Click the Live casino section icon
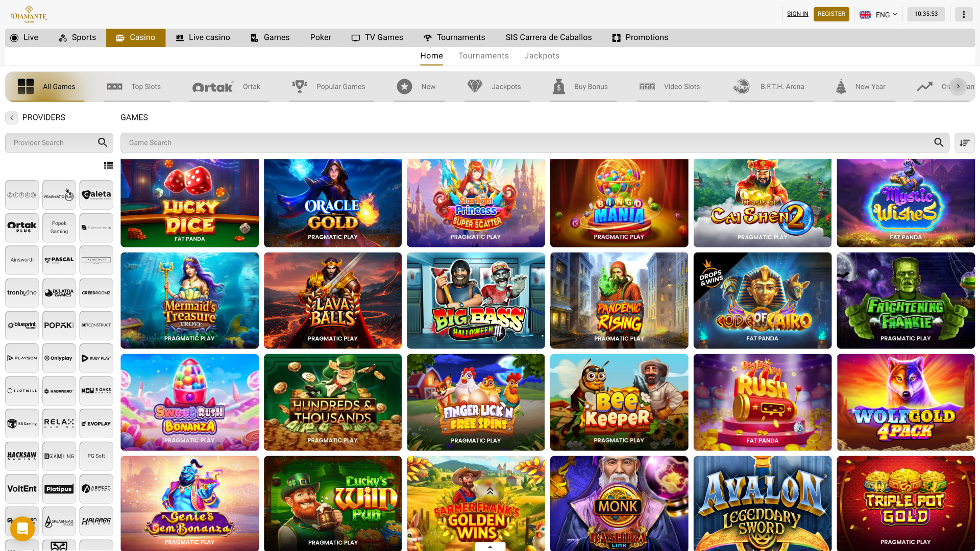This screenshot has height=551, width=980. 179,37
